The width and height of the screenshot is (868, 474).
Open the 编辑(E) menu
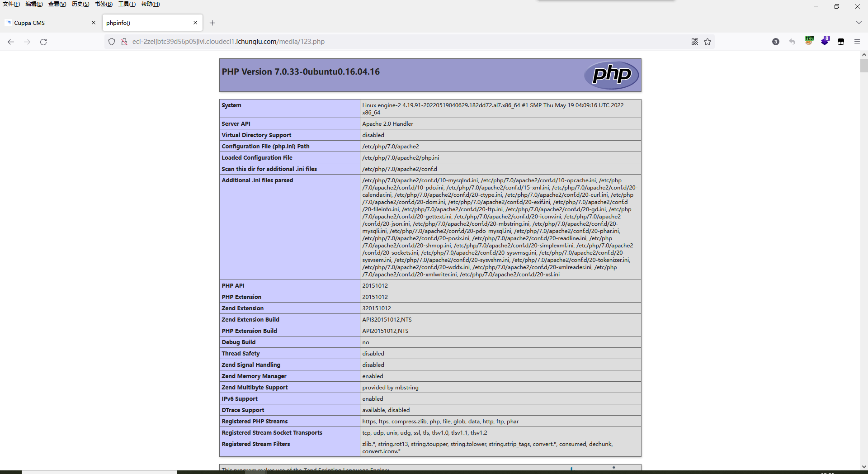pyautogui.click(x=34, y=4)
